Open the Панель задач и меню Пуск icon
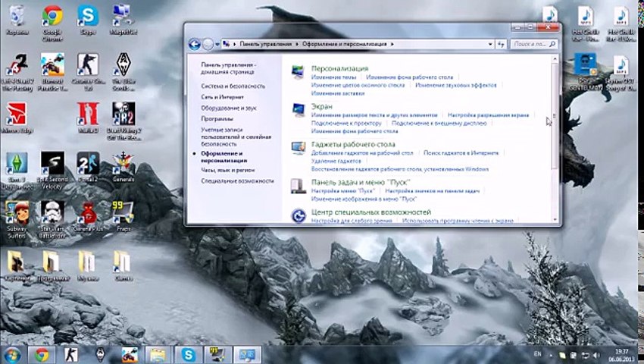This screenshot has height=364, width=644. pyautogui.click(x=299, y=186)
